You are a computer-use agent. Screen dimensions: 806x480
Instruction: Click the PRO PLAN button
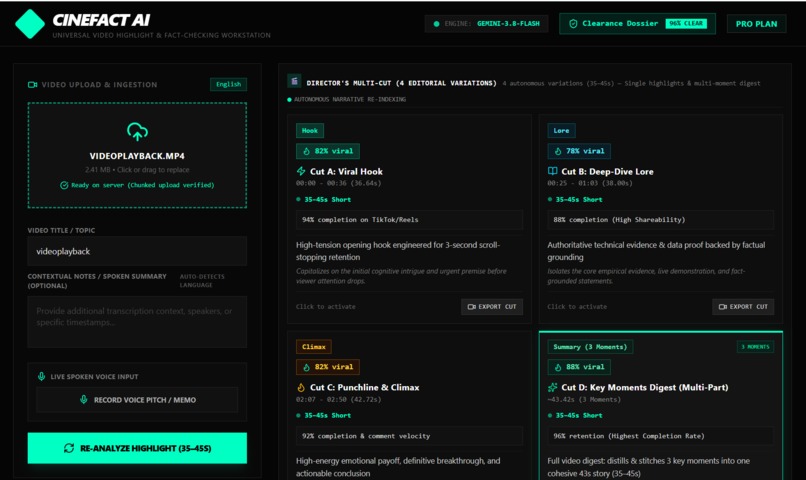[756, 24]
